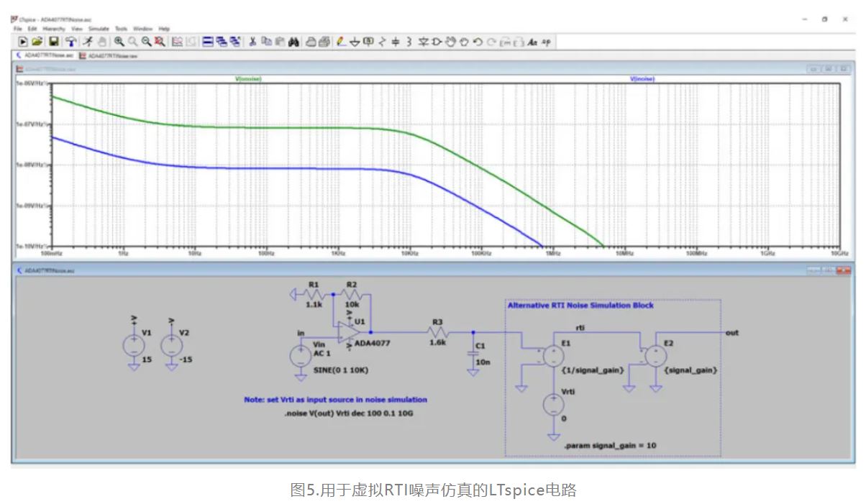Click the Undo arrow icon
The height and width of the screenshot is (504, 866).
(x=478, y=42)
